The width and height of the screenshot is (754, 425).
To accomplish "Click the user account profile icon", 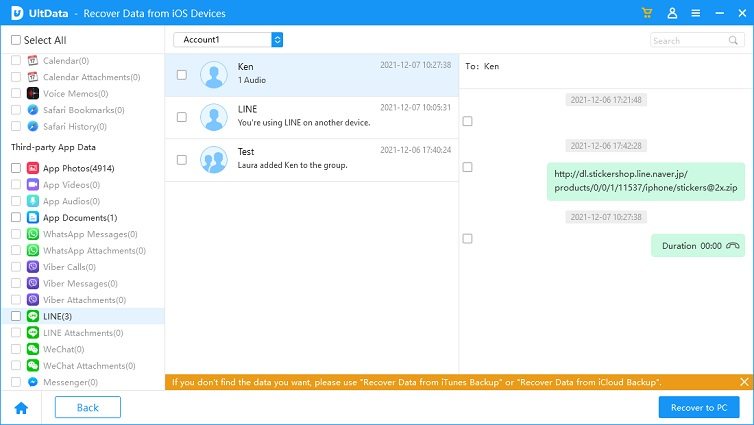I will (x=672, y=13).
